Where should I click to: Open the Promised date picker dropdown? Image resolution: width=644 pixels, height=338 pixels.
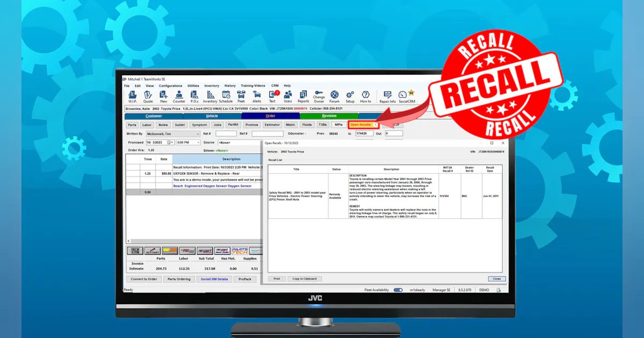coord(171,143)
